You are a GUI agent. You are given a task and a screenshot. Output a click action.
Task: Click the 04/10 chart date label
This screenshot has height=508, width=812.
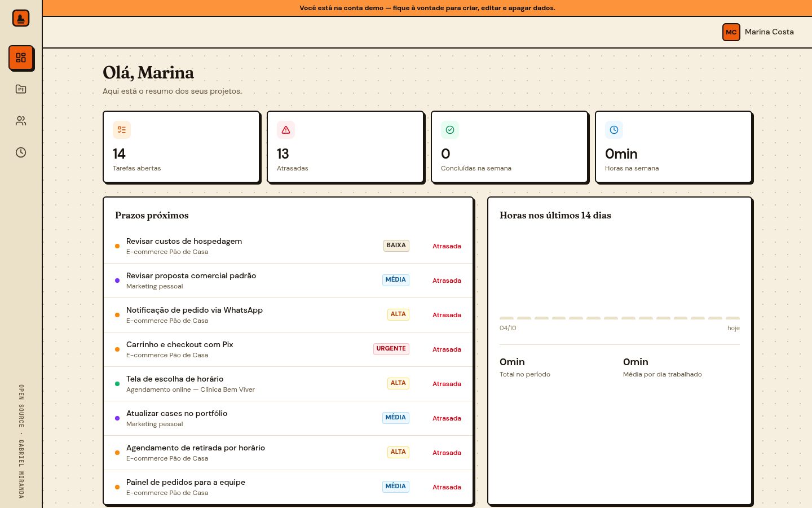(507, 328)
